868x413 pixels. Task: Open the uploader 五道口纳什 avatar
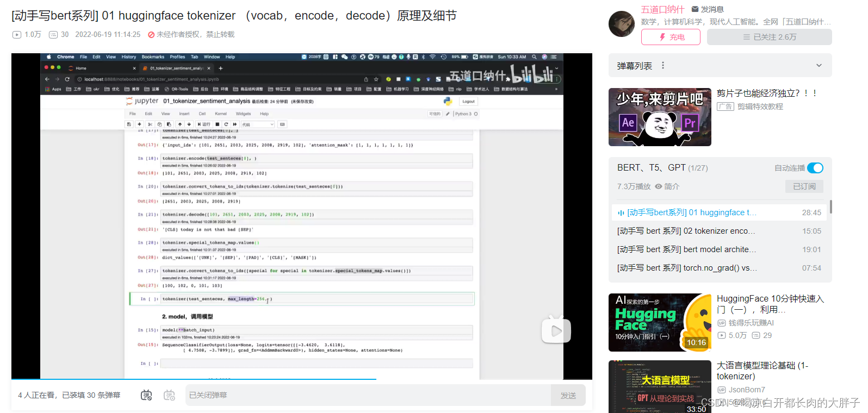point(622,24)
